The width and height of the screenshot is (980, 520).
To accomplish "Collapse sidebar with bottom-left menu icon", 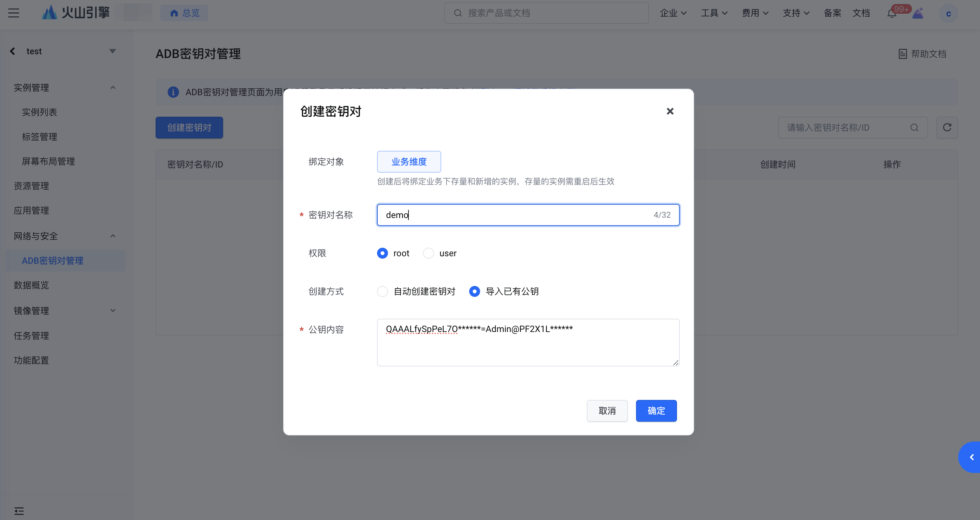I will click(x=19, y=510).
